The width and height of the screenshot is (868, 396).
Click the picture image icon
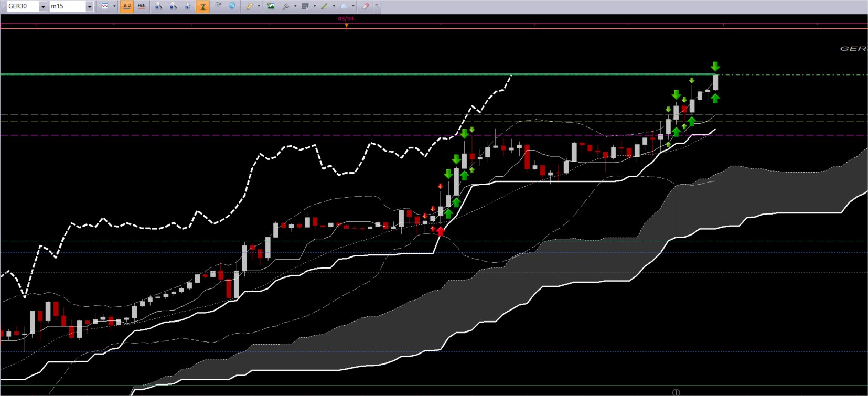coord(271,6)
